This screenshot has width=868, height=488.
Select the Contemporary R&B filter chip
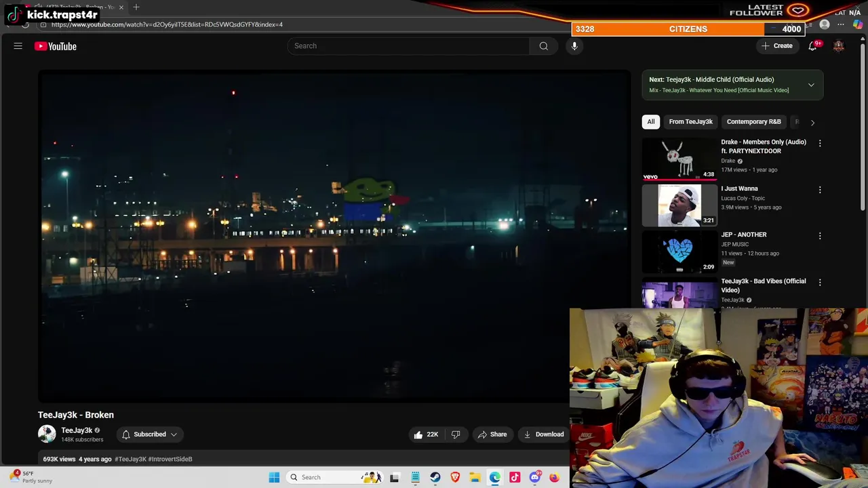click(x=753, y=122)
